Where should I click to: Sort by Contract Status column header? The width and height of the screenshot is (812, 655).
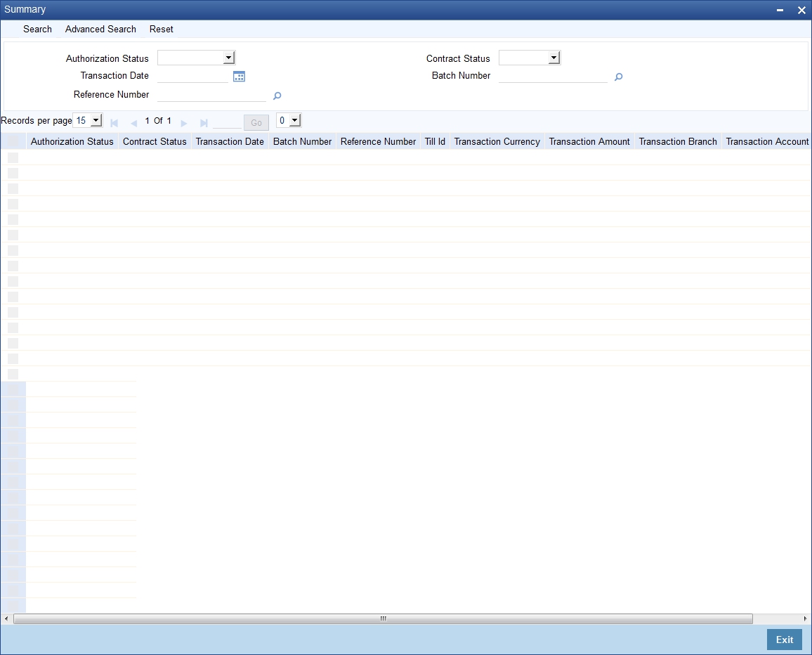(155, 141)
